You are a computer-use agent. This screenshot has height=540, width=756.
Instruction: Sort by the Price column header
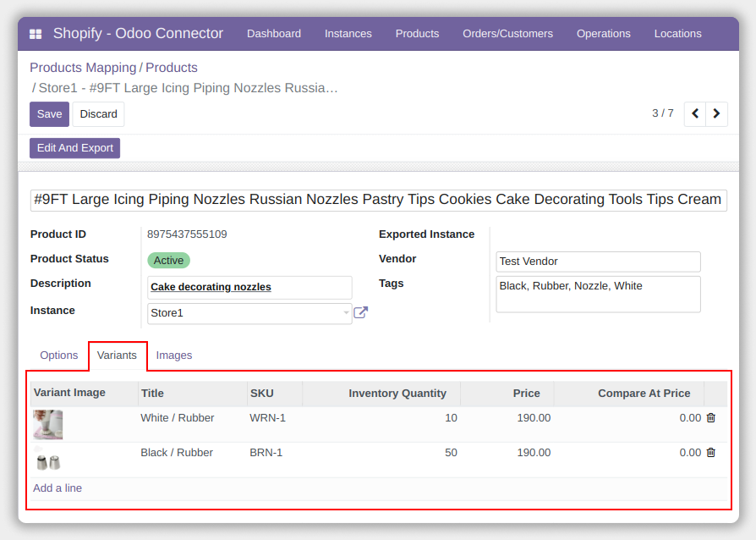[507, 394]
